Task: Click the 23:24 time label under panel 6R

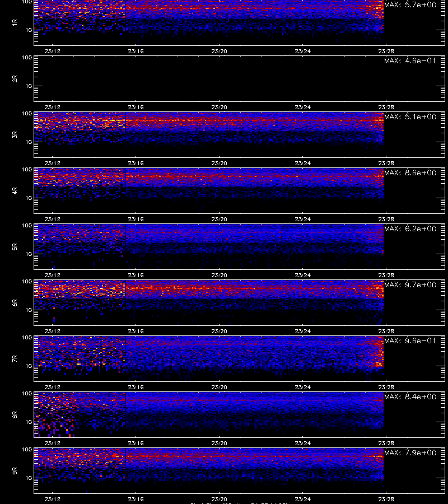Action: click(x=303, y=331)
